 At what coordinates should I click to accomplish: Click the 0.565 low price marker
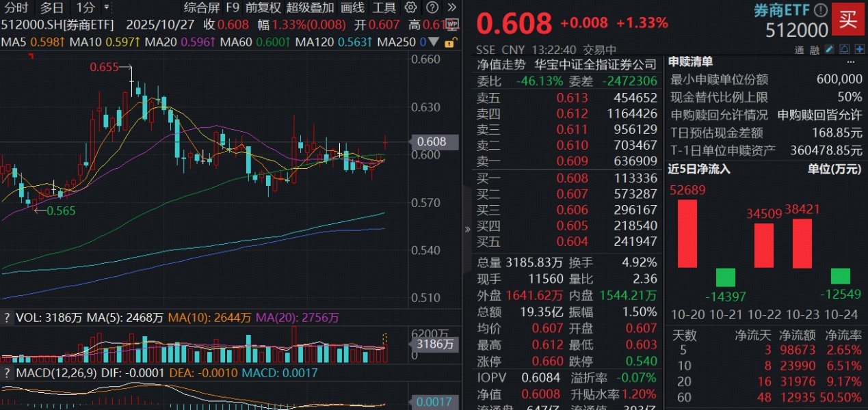coord(61,211)
